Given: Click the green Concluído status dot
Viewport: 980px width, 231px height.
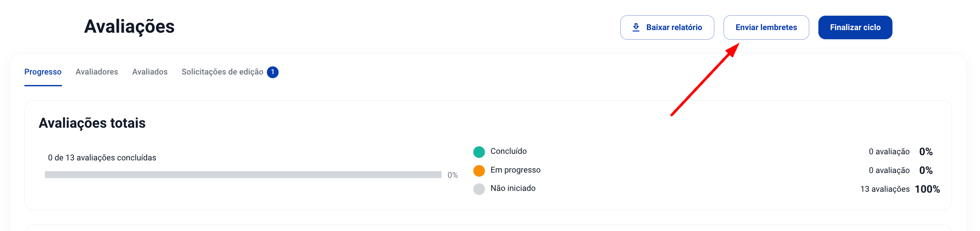Looking at the screenshot, I should click(479, 152).
